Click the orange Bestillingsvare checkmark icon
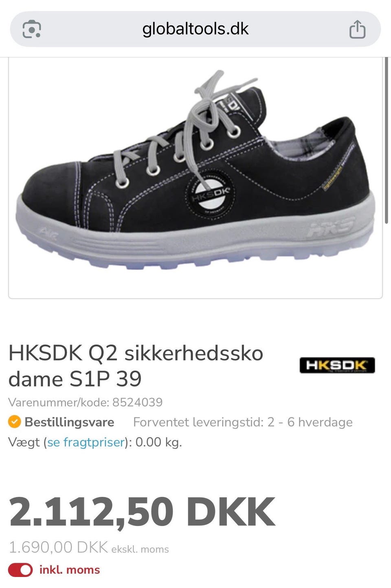Screen dimensions: 391x588 14,422
